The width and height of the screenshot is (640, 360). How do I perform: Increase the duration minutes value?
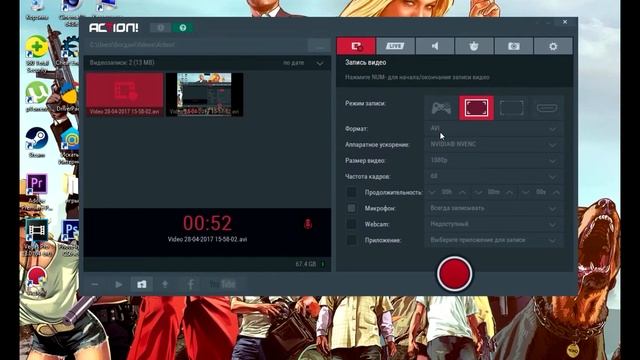pos(509,192)
